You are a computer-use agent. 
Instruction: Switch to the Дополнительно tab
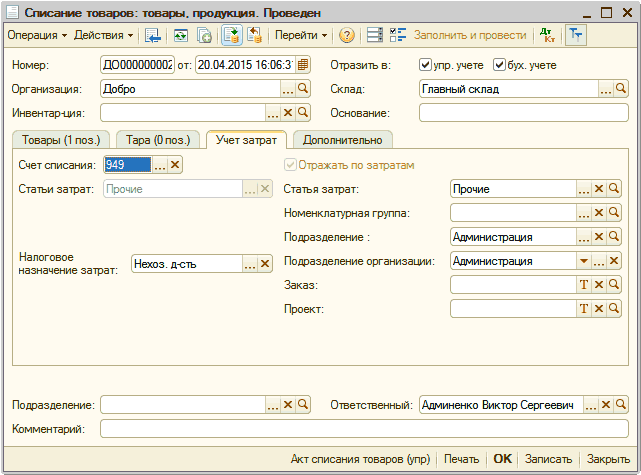(342, 140)
